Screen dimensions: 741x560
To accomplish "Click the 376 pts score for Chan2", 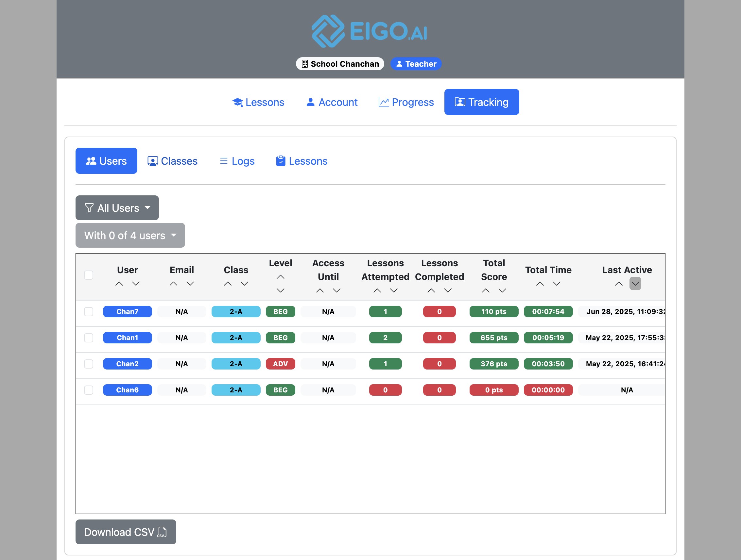I will pos(494,364).
